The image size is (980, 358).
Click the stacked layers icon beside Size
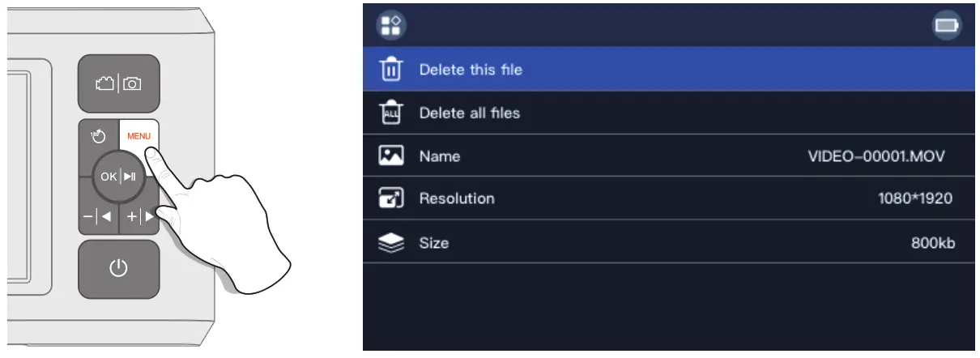[x=391, y=242]
